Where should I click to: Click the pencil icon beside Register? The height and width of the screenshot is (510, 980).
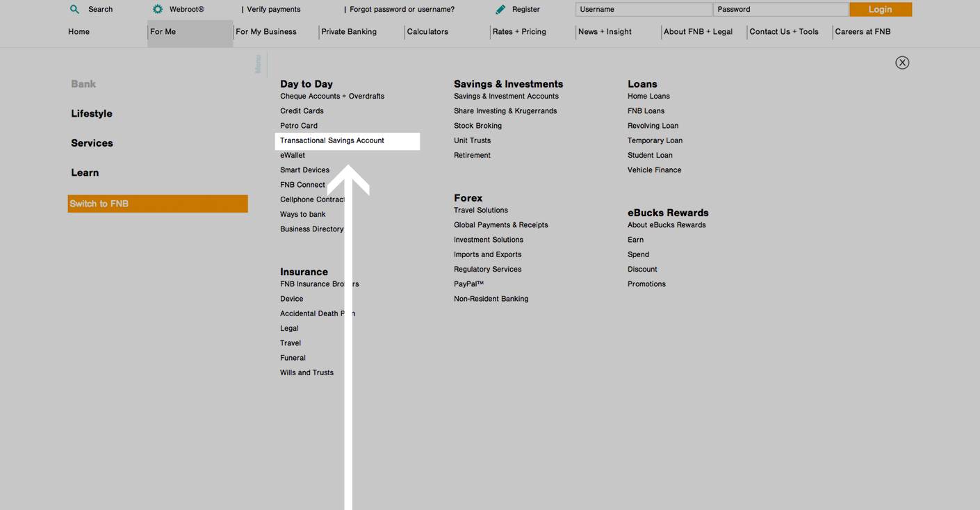pyautogui.click(x=500, y=9)
